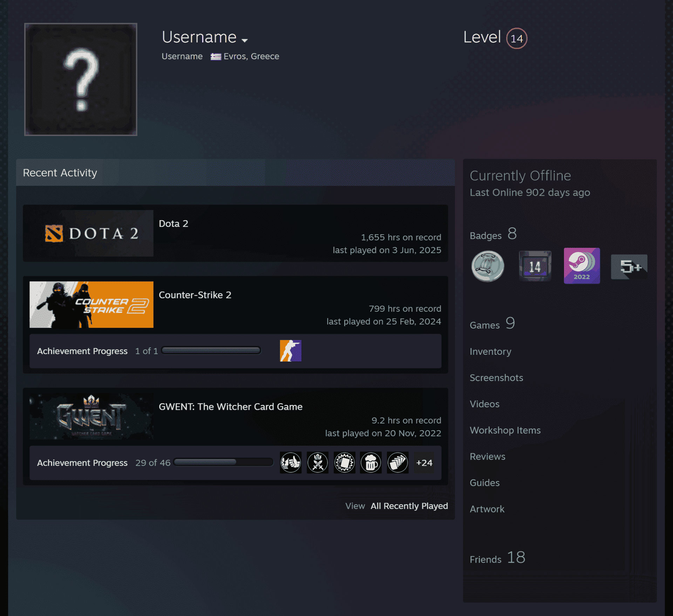Image resolution: width=673 pixels, height=616 pixels.
Task: Open the GWENT game banner
Action: 91,416
